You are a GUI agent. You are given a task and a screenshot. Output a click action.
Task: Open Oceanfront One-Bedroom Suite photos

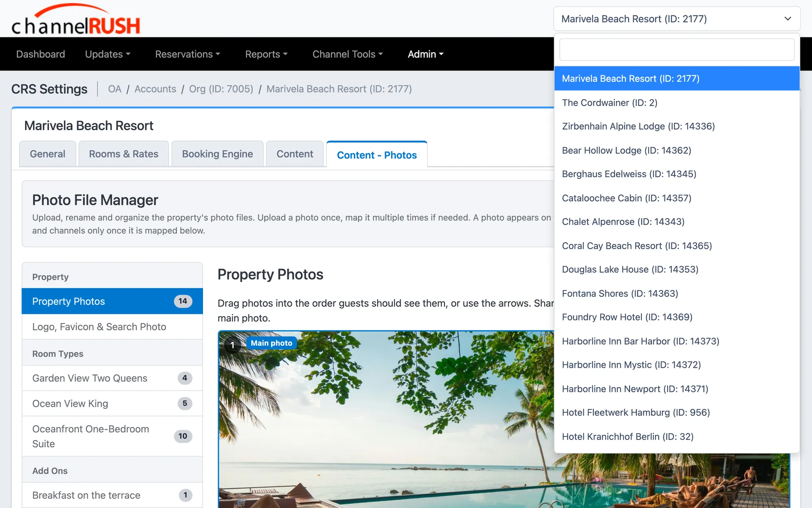coord(112,436)
